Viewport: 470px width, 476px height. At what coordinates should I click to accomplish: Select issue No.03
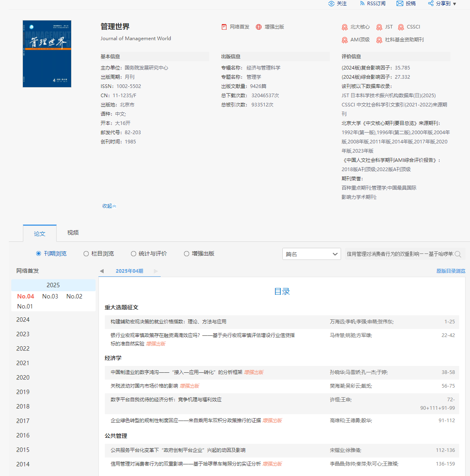(x=50, y=296)
